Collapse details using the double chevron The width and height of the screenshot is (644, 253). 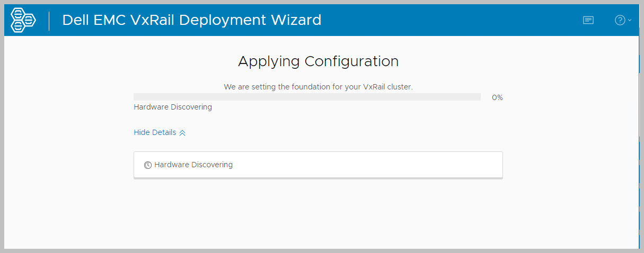point(182,133)
